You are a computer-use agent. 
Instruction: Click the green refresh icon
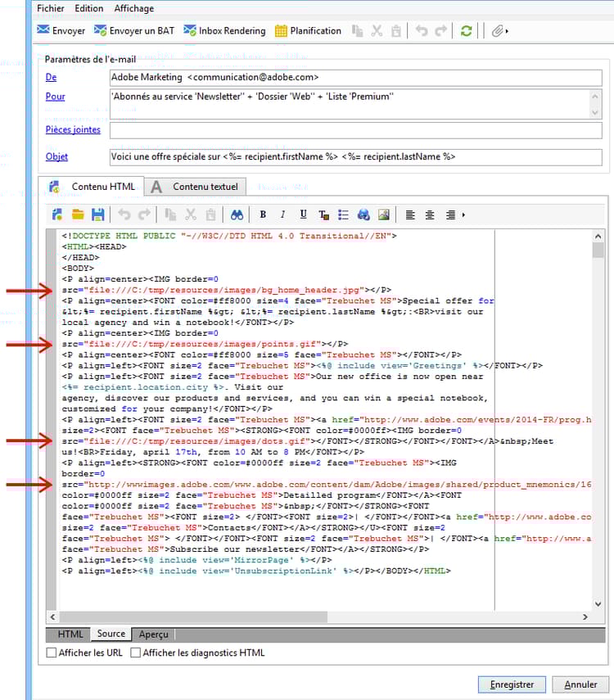click(x=466, y=31)
